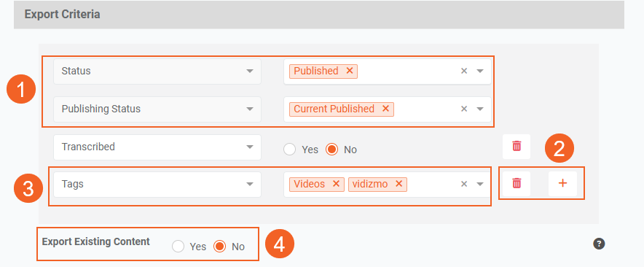
Task: Open the Publishing Status criteria dropdown
Action: (157, 109)
